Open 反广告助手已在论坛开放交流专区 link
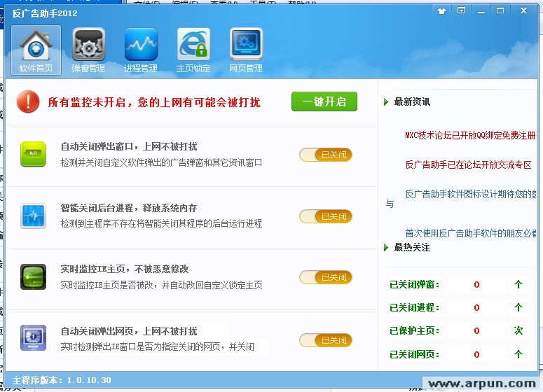The width and height of the screenshot is (543, 392). coord(468,164)
